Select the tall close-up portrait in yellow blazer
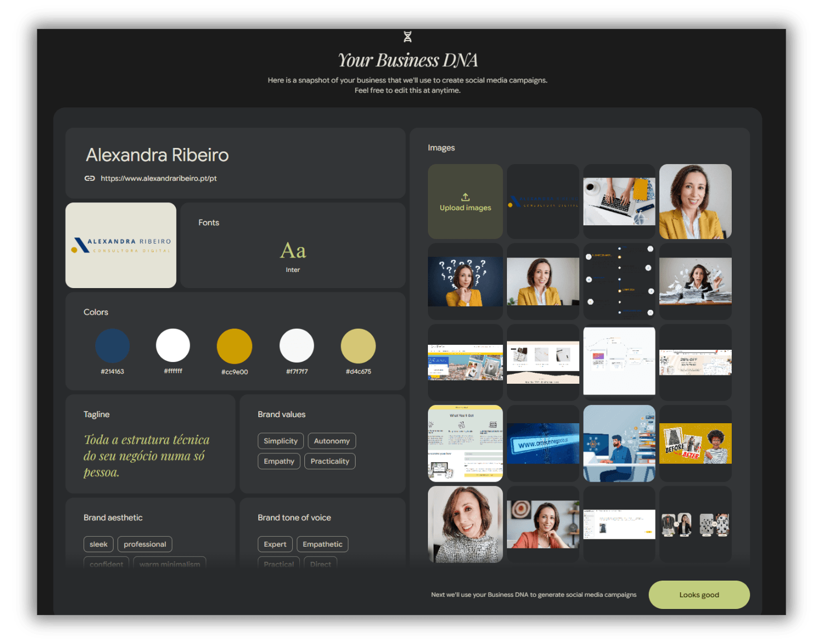 pyautogui.click(x=695, y=201)
